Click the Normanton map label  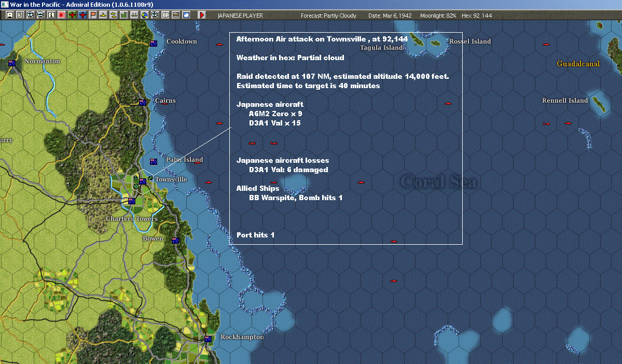coord(43,61)
